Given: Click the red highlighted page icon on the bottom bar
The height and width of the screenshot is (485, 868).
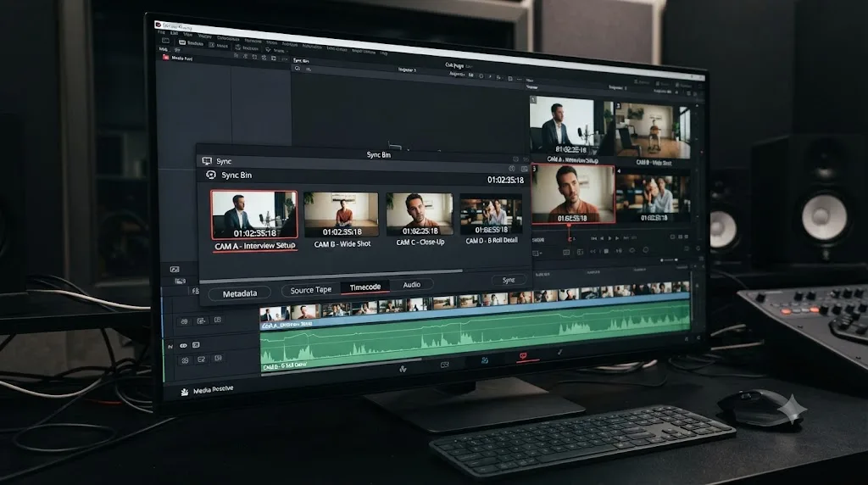Looking at the screenshot, I should click(x=523, y=356).
